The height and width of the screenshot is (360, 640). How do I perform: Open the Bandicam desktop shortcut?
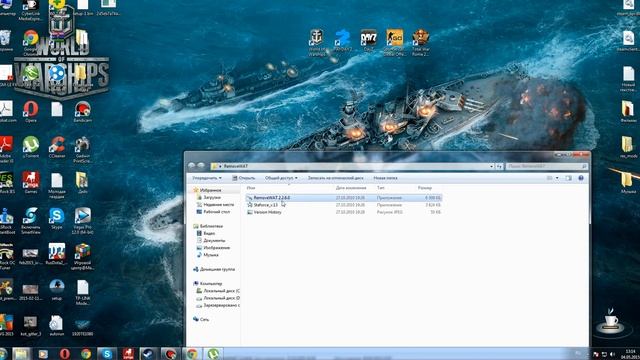coord(82,112)
